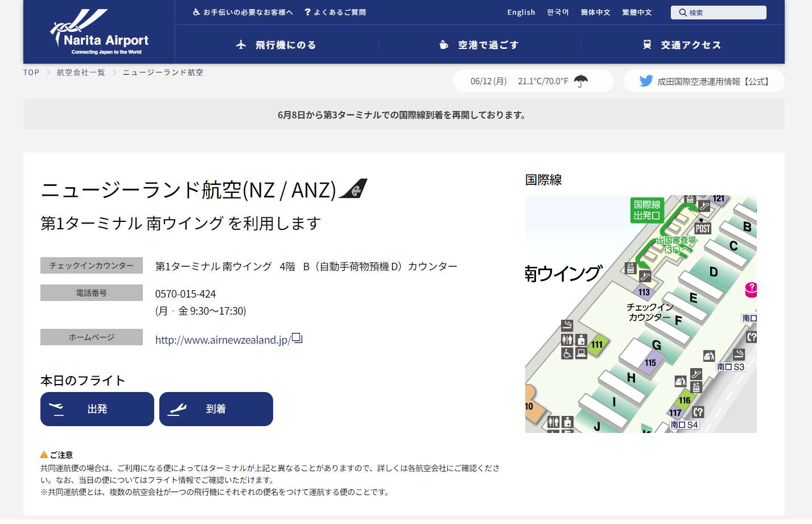Click counter letter D on the map
812x524 pixels.
point(714,272)
